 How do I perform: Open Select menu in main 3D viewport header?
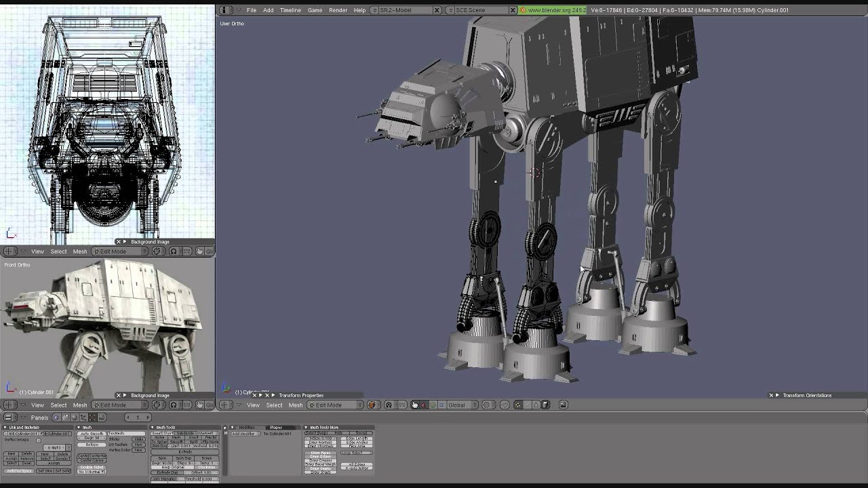274,405
